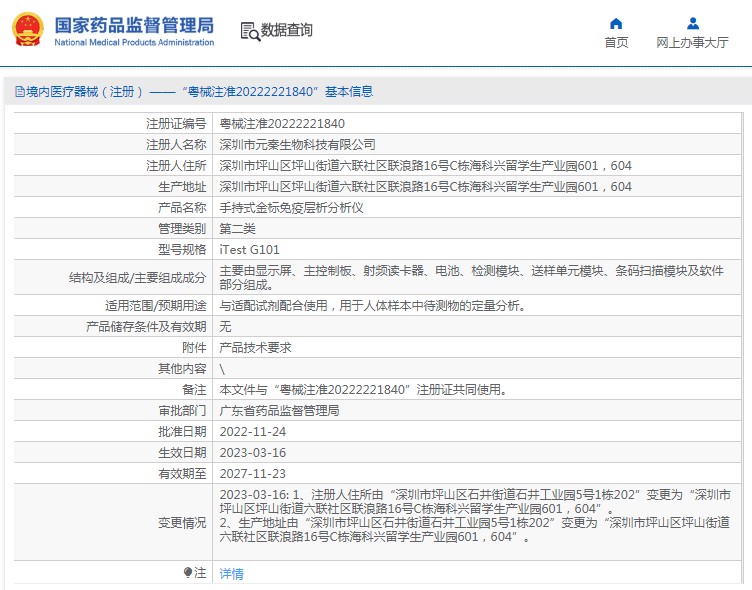Click the 审批部门 row label
The width and height of the screenshot is (752, 590).
click(182, 411)
